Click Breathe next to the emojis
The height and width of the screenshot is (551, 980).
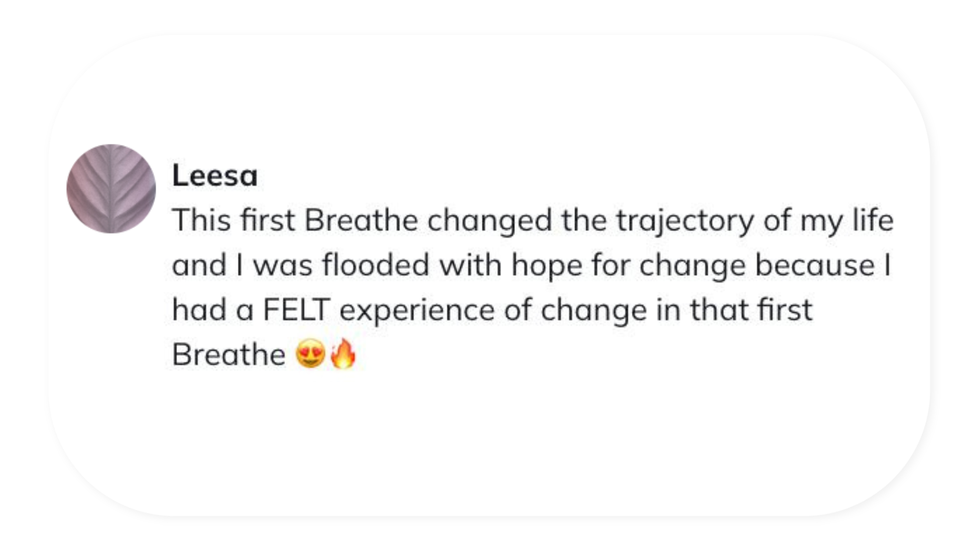[229, 354]
